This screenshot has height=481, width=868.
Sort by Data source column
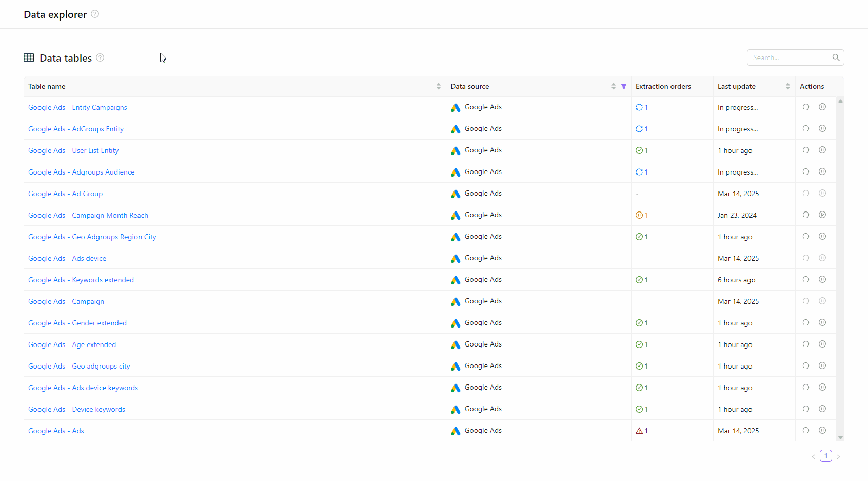click(613, 86)
